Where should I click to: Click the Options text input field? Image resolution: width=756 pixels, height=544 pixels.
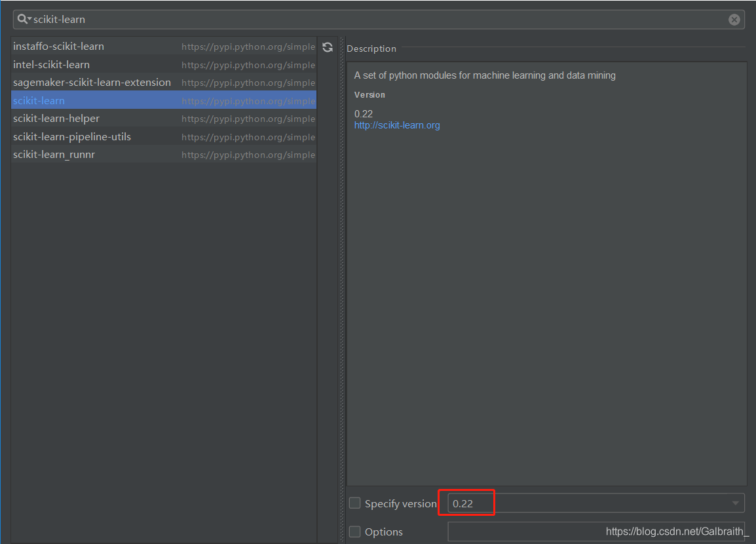click(596, 532)
